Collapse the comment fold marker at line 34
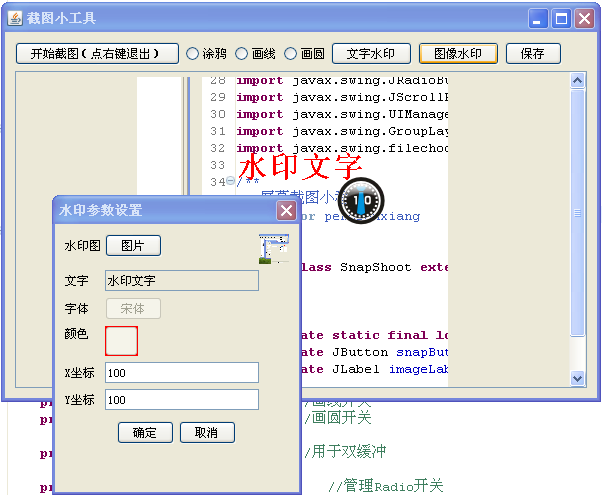602x495 pixels. click(230, 180)
